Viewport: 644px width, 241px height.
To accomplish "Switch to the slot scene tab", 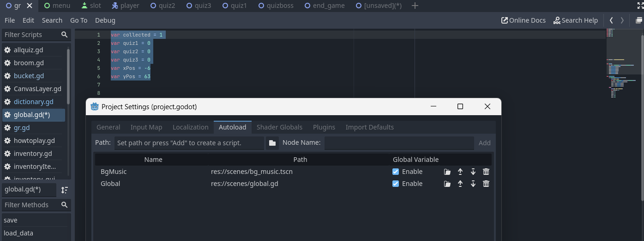I will [x=90, y=6].
